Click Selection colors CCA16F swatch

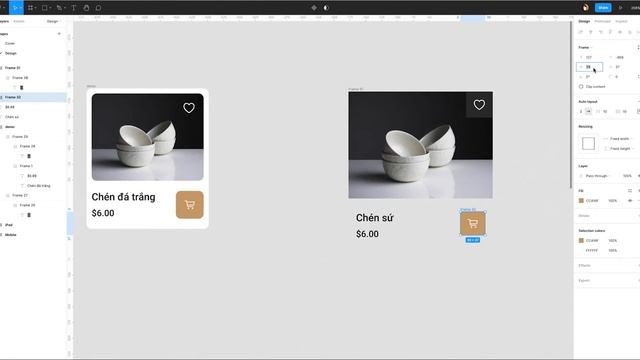point(581,240)
